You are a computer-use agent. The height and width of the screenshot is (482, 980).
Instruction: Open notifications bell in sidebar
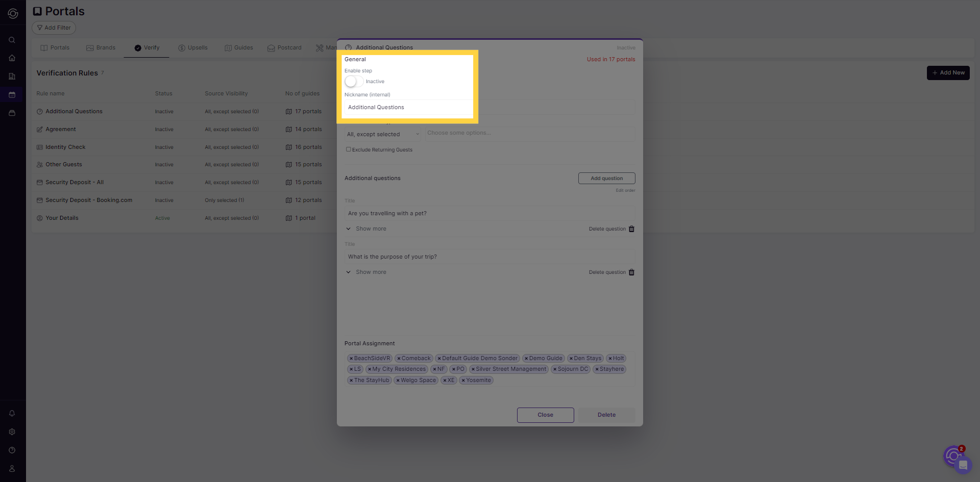coord(12,414)
